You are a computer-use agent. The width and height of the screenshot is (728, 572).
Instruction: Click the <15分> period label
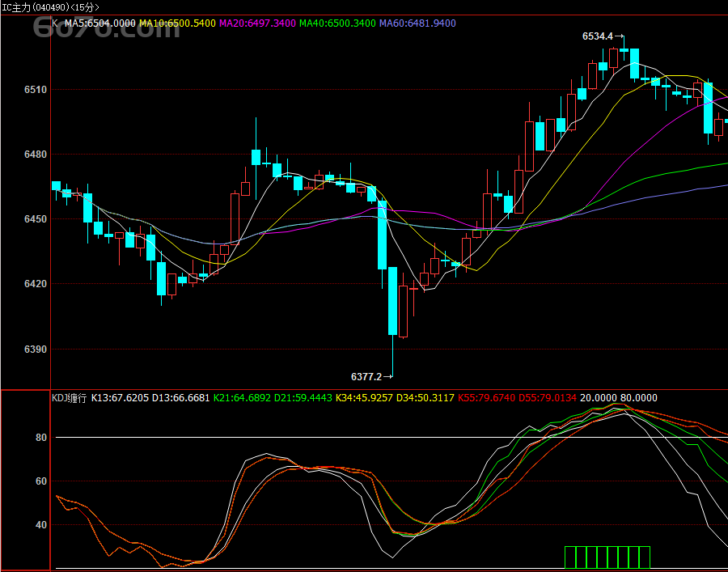coord(84,7)
